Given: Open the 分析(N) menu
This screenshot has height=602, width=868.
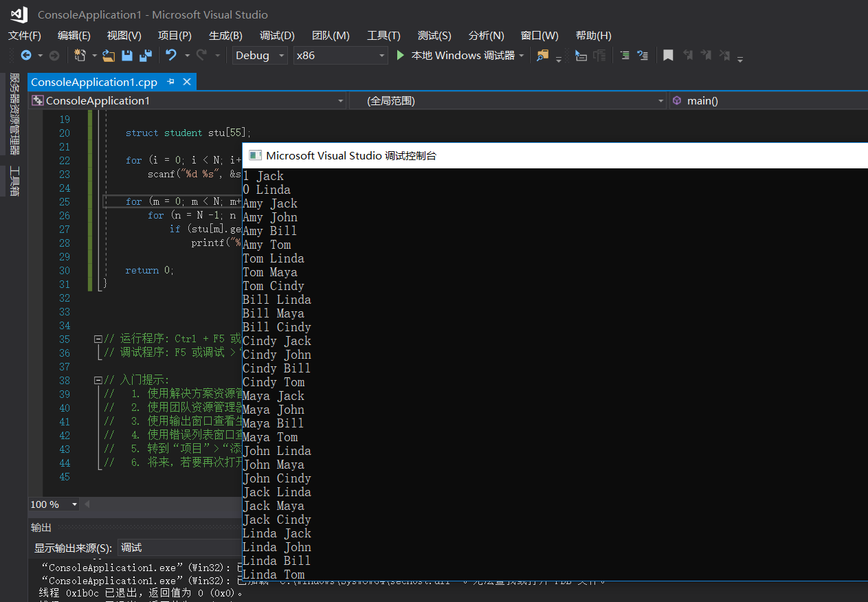Looking at the screenshot, I should [x=487, y=36].
